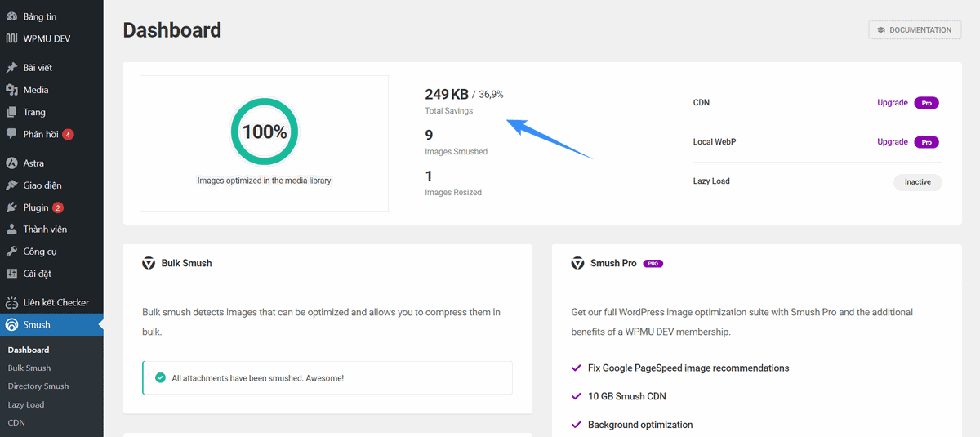The height and width of the screenshot is (437, 980).
Task: Click the 100% optimization progress circle
Action: [265, 132]
